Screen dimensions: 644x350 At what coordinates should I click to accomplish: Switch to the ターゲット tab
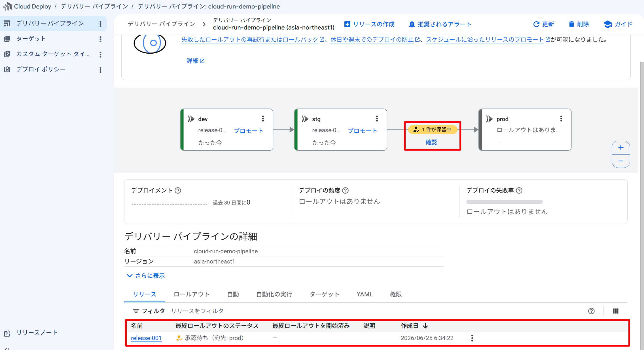point(324,294)
